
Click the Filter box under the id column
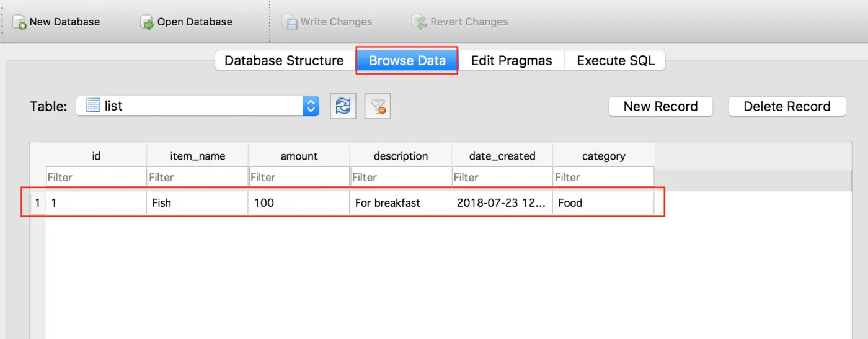[96, 177]
